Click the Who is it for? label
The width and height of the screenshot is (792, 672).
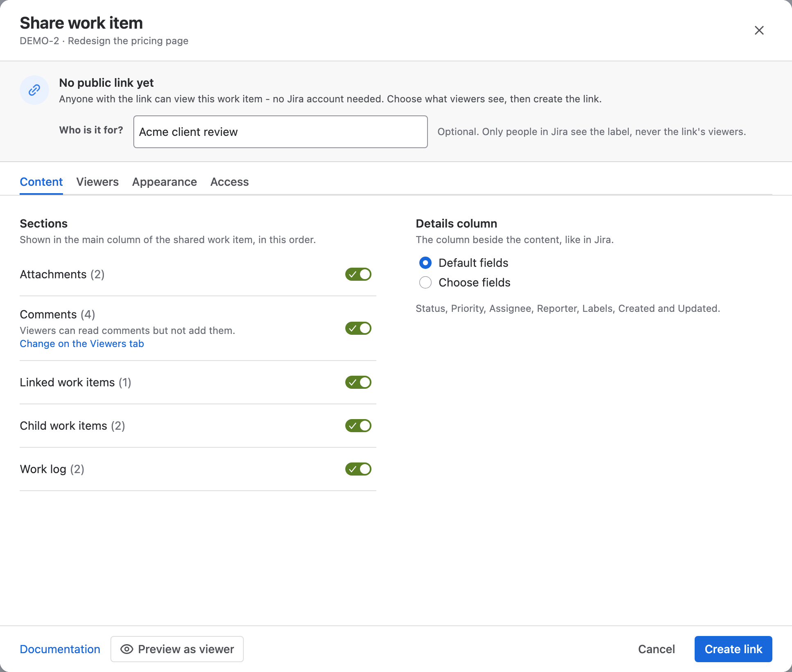pyautogui.click(x=91, y=130)
